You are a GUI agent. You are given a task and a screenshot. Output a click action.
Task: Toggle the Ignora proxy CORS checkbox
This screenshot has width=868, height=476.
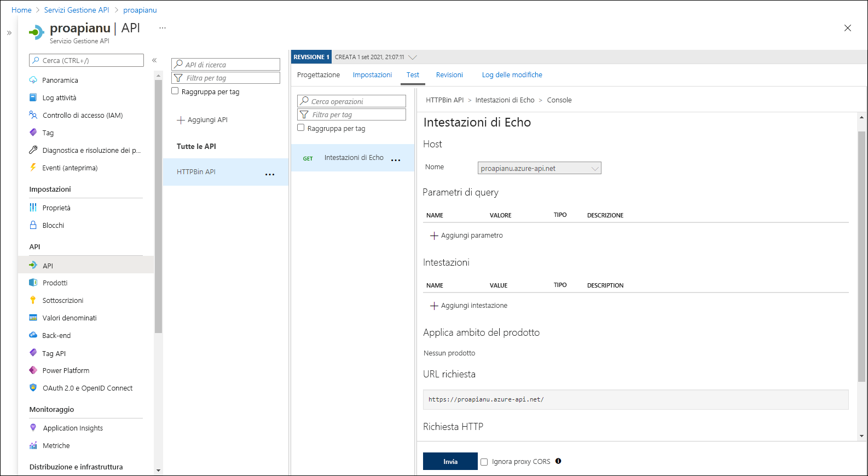point(484,462)
